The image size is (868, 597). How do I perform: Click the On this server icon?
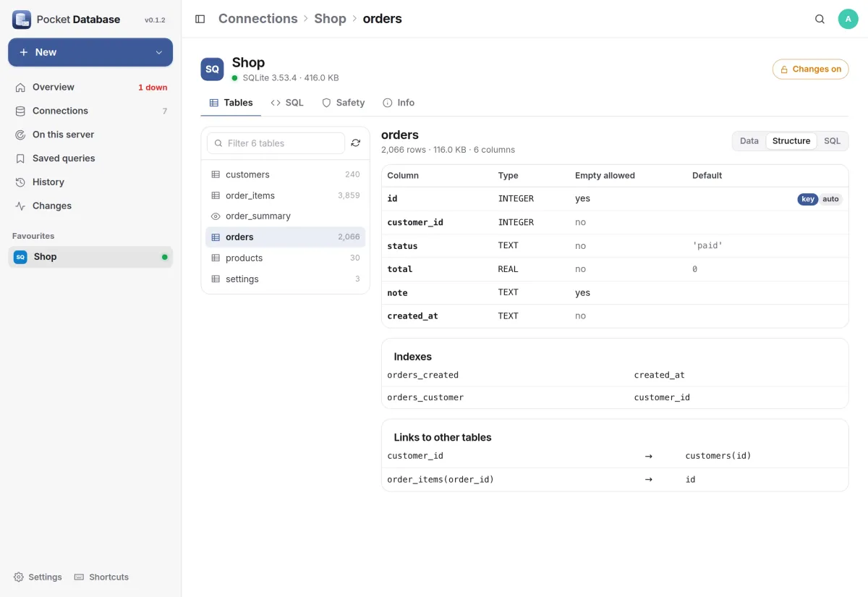tap(20, 135)
